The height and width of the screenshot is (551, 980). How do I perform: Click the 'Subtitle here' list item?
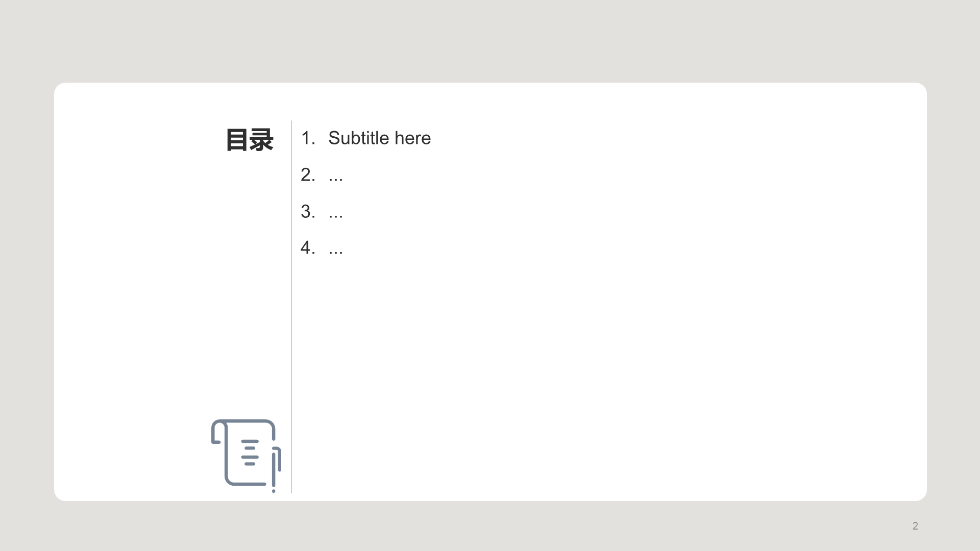379,138
